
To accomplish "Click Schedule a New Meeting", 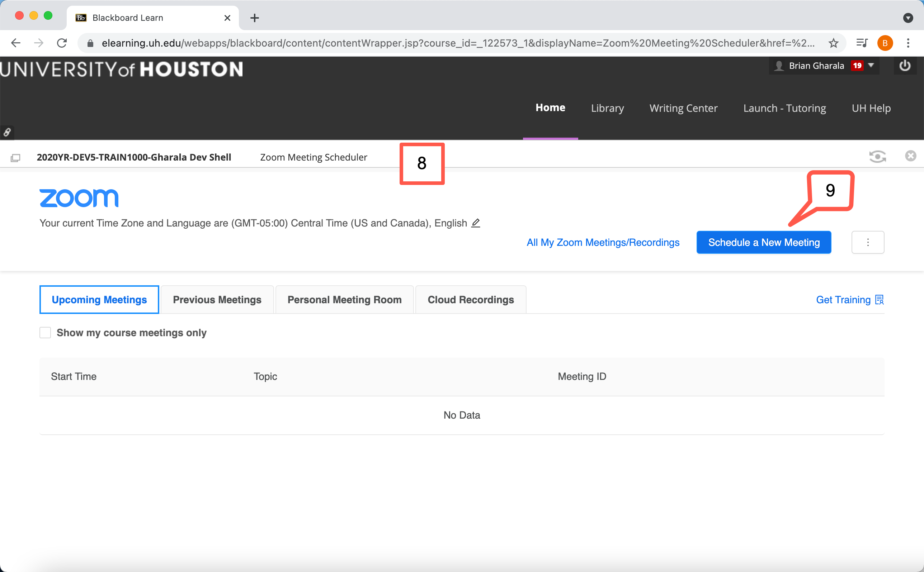I will click(764, 243).
